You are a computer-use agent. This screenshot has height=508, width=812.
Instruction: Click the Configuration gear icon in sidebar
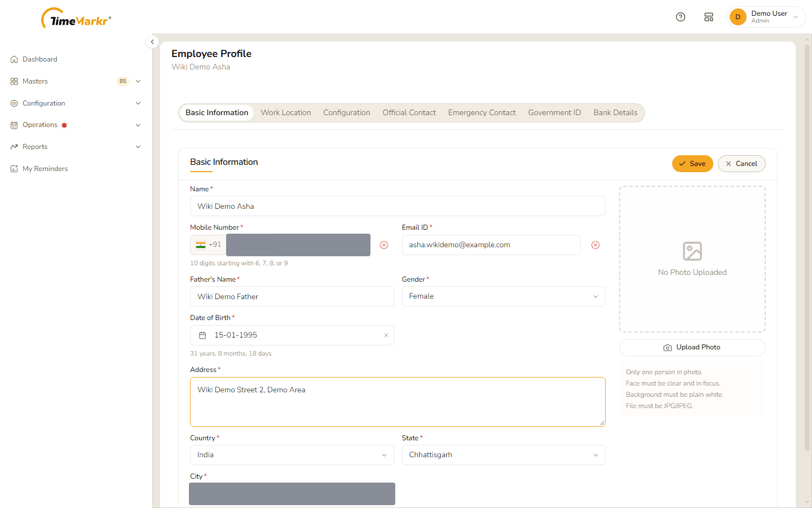coord(14,103)
